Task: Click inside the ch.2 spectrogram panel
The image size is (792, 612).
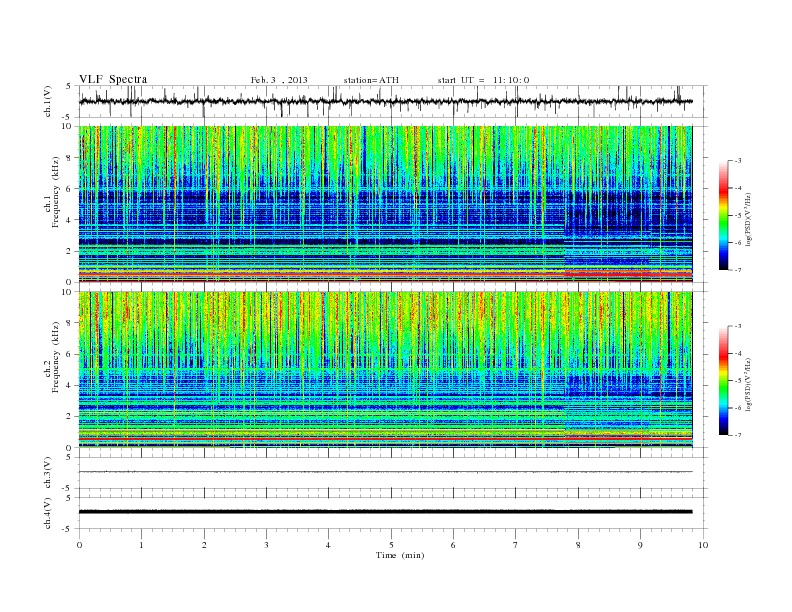Action: coord(385,370)
